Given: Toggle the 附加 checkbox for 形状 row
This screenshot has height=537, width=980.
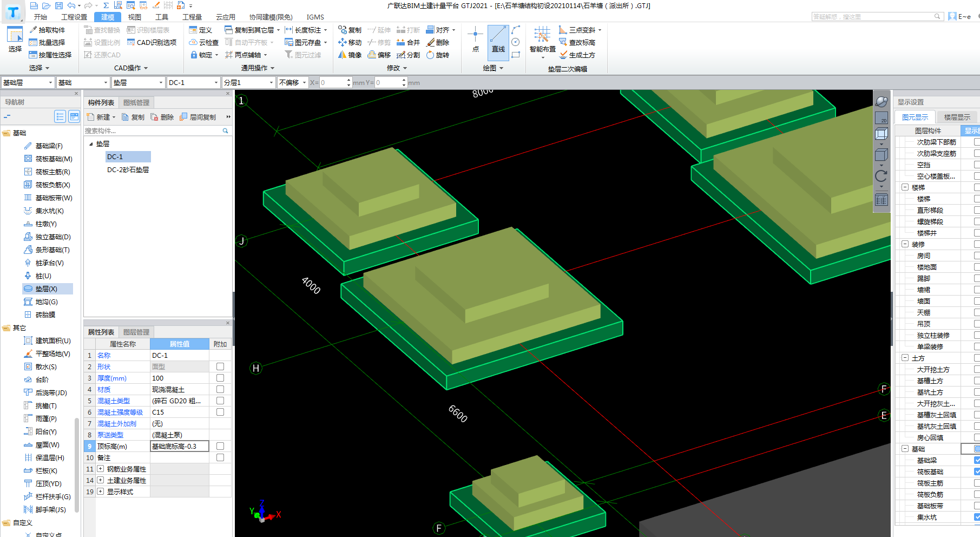Looking at the screenshot, I should [x=220, y=366].
